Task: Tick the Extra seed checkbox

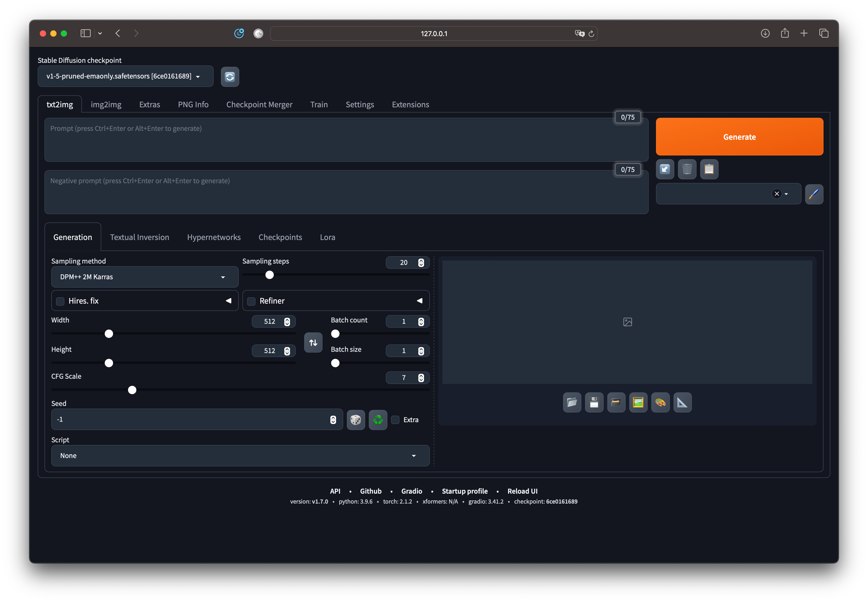Action: 395,420
